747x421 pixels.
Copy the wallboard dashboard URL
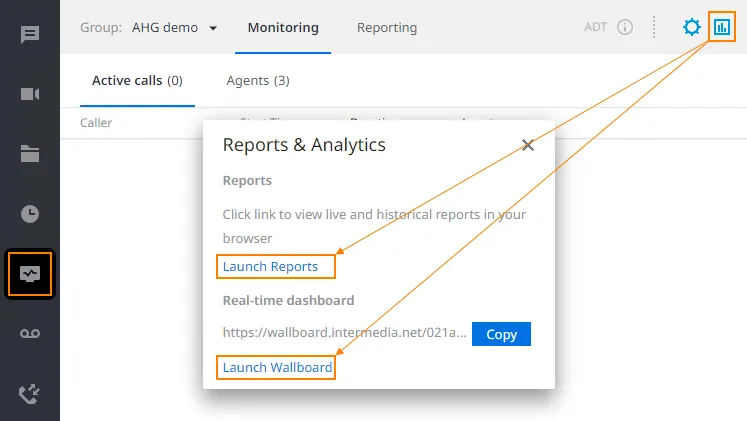[x=501, y=334]
